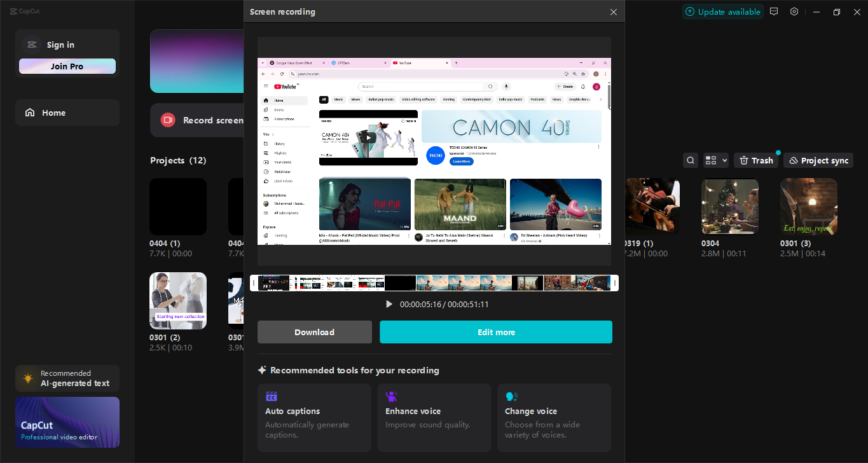This screenshot has width=868, height=463.
Task: Click "Recommended tools for your recording" heading
Action: [355, 370]
